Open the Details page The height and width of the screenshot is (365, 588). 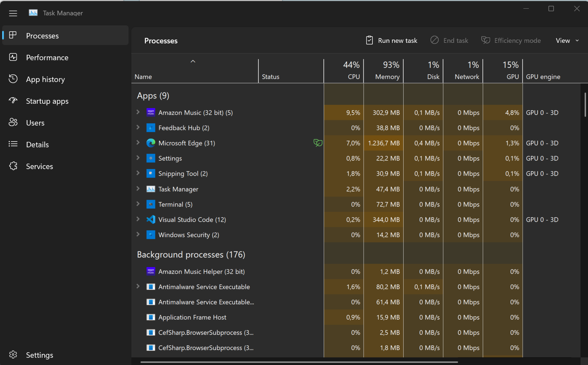click(65, 144)
